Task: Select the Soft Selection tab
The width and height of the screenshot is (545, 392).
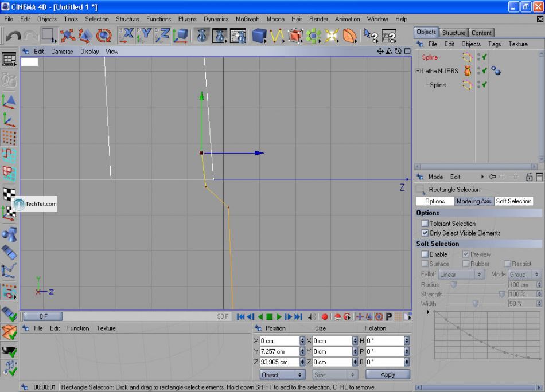Action: coord(513,201)
